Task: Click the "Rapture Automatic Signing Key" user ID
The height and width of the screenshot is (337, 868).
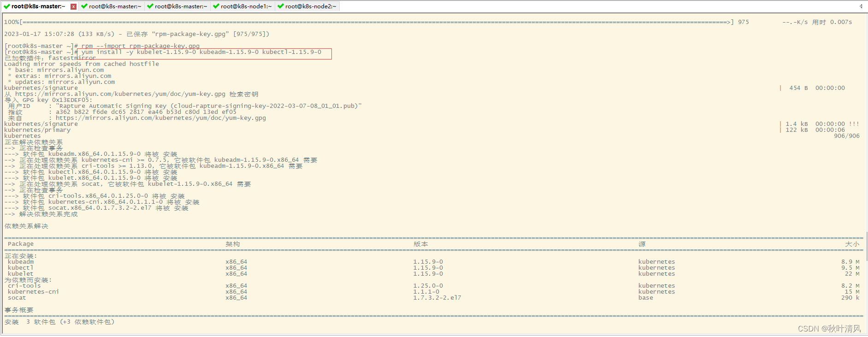Action: pyautogui.click(x=209, y=106)
